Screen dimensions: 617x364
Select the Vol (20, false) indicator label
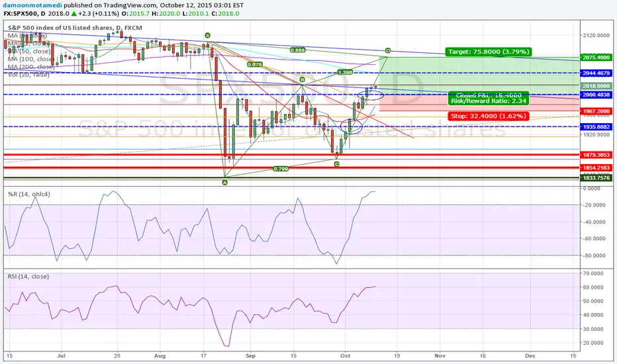pyautogui.click(x=28, y=74)
